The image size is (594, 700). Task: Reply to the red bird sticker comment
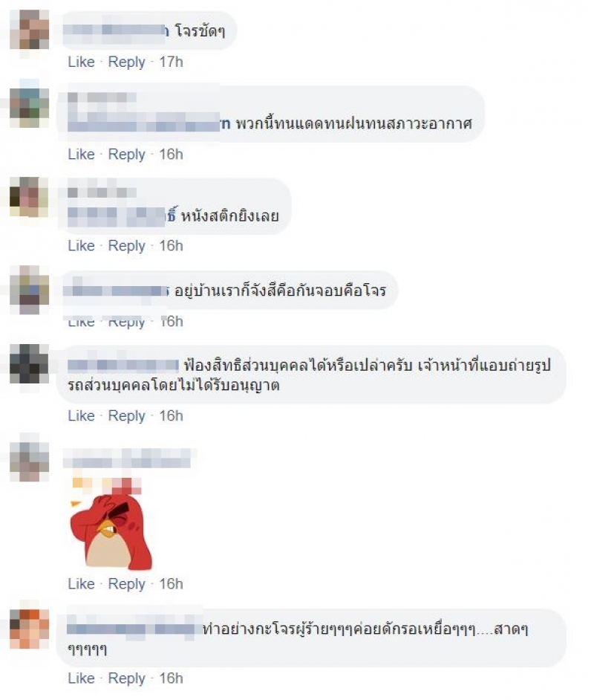click(x=127, y=583)
